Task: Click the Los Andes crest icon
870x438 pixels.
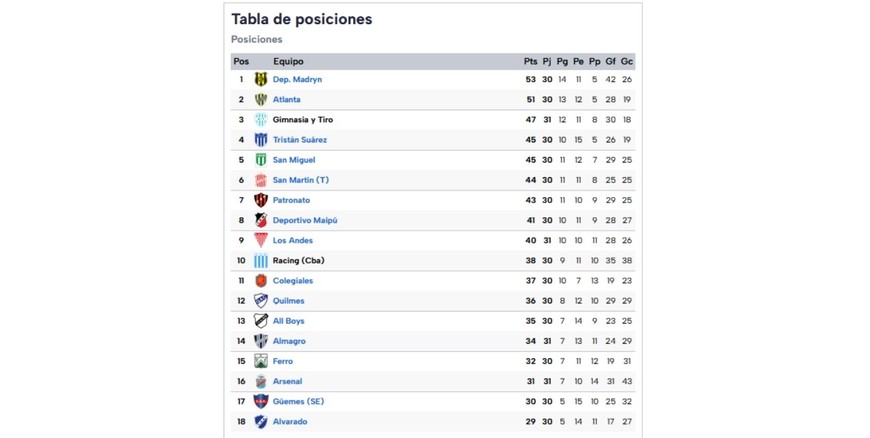Action: click(261, 240)
